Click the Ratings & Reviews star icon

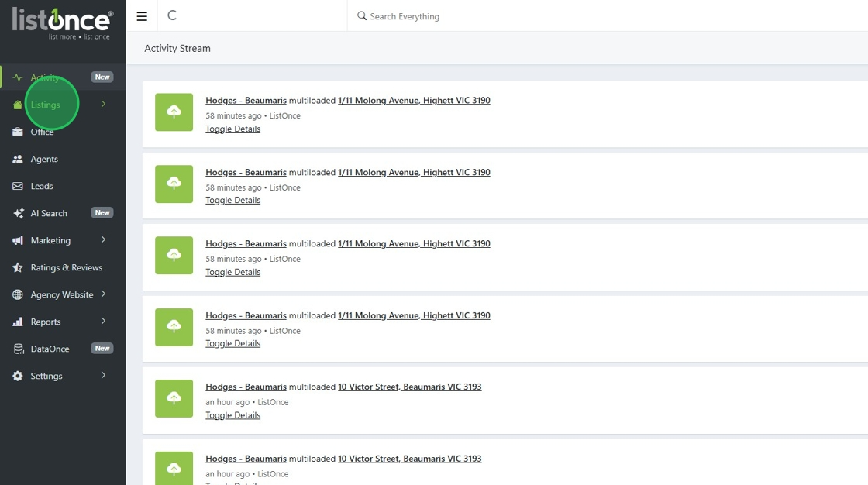[18, 267]
